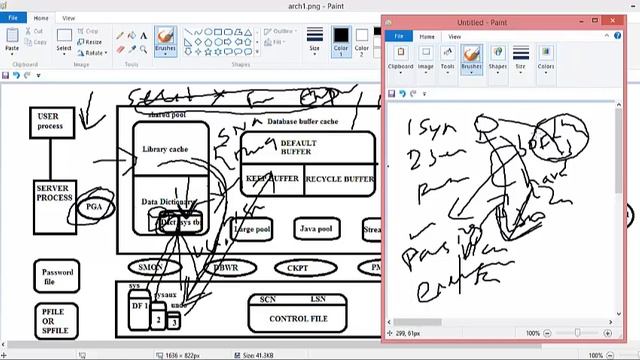Pick the Rectangle shape in Shapes gallery

click(x=218, y=31)
